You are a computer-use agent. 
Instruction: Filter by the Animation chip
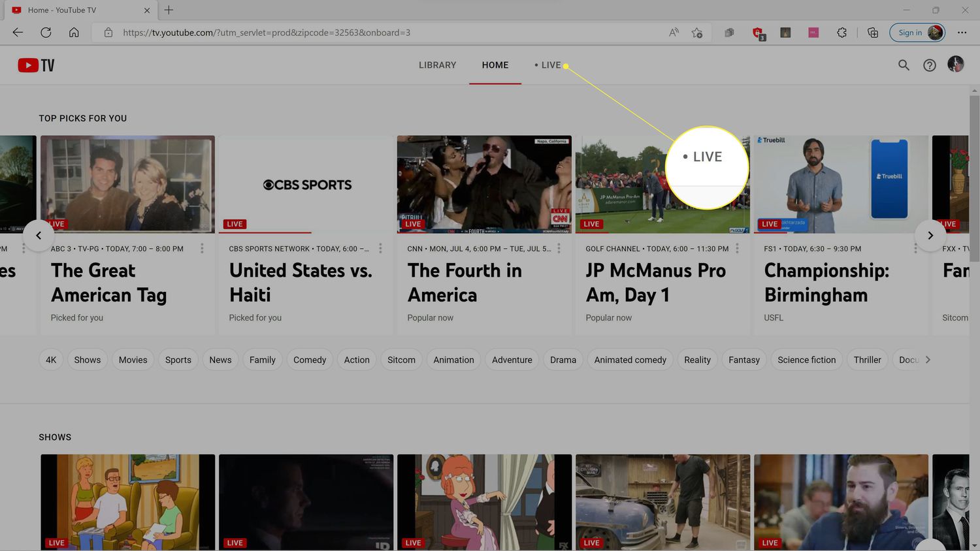(x=453, y=360)
